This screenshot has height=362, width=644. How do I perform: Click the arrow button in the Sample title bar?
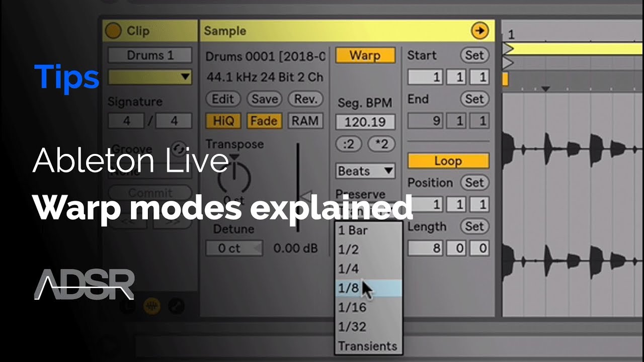click(x=480, y=31)
